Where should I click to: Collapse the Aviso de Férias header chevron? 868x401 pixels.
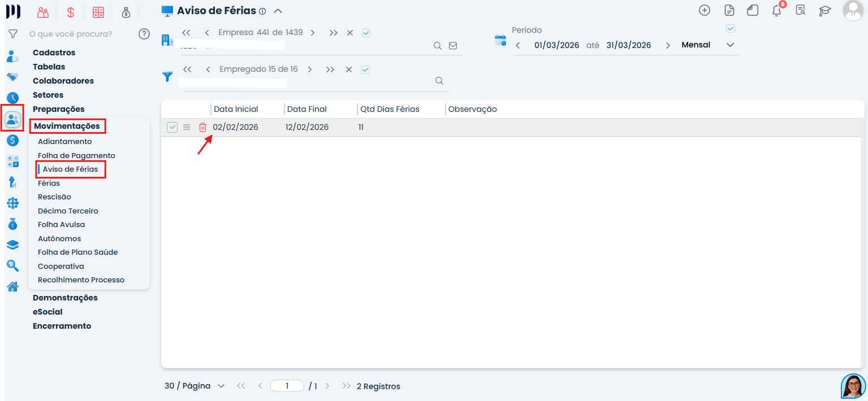278,11
